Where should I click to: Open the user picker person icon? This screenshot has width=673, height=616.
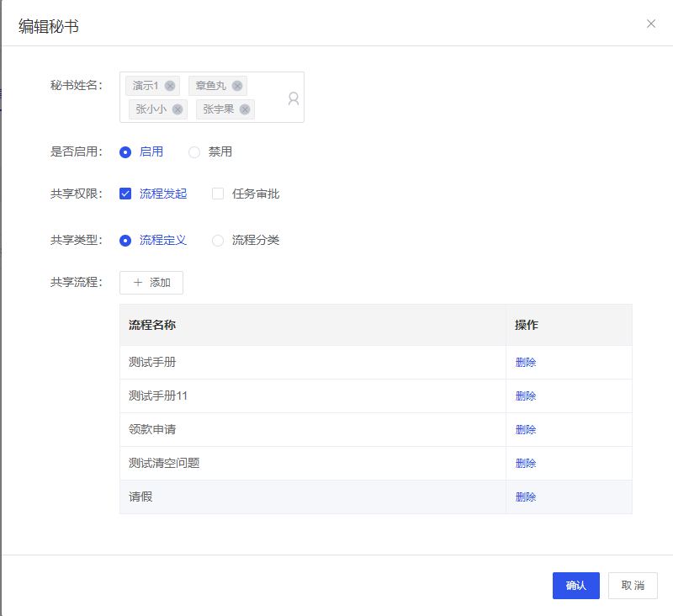pos(293,98)
